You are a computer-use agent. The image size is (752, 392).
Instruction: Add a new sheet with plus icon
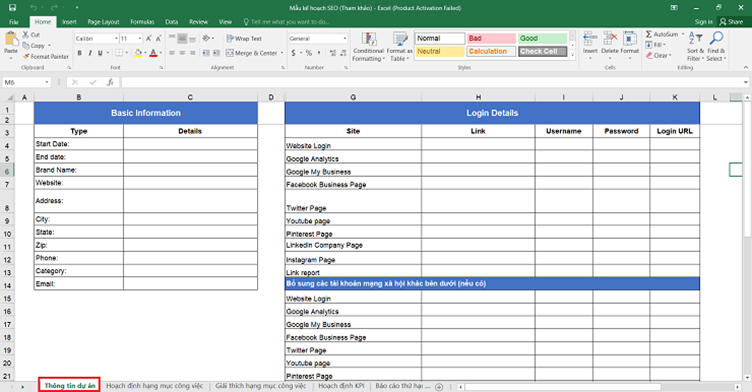[x=439, y=387]
